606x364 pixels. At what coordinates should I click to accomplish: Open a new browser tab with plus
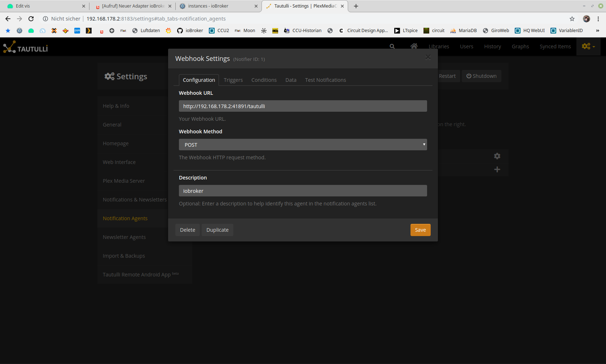pyautogui.click(x=356, y=6)
